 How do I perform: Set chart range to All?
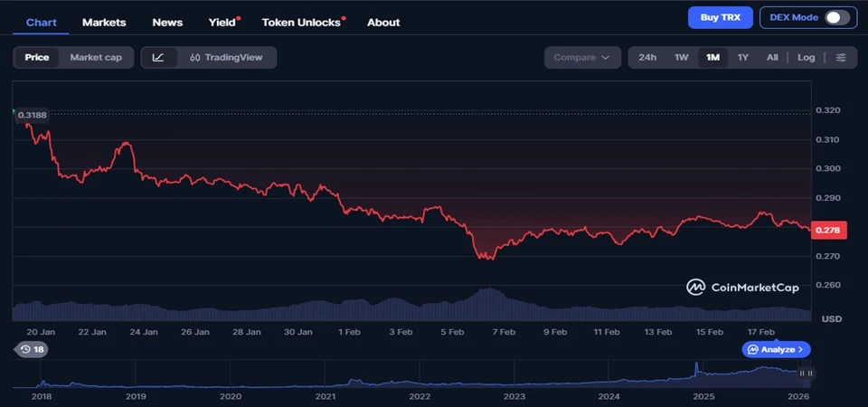pyautogui.click(x=772, y=58)
